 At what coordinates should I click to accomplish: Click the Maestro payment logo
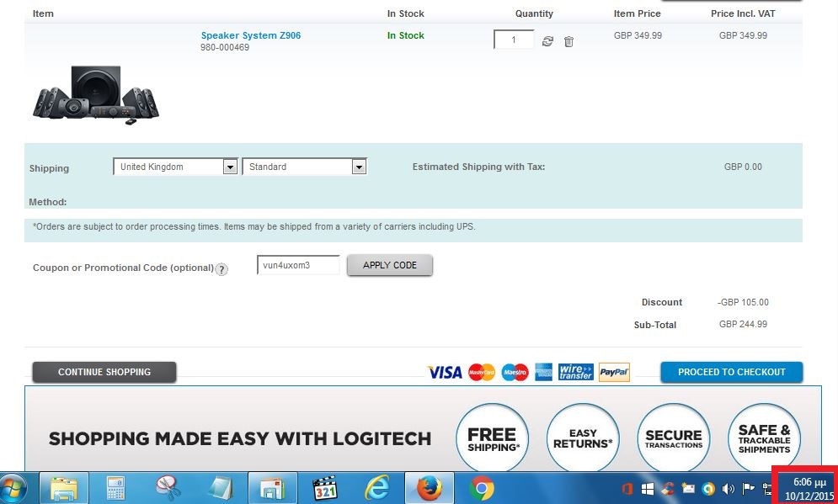515,372
